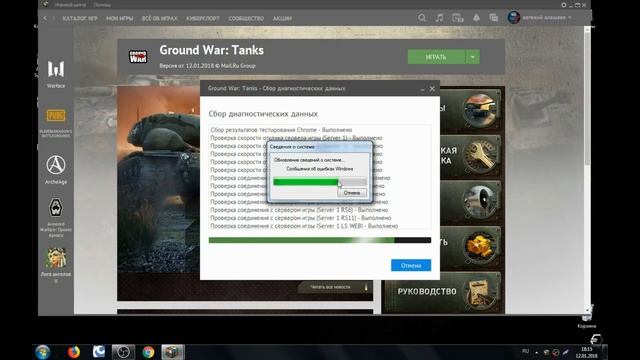Open the Мои игры menu
640x360 pixels.
pos(120,18)
